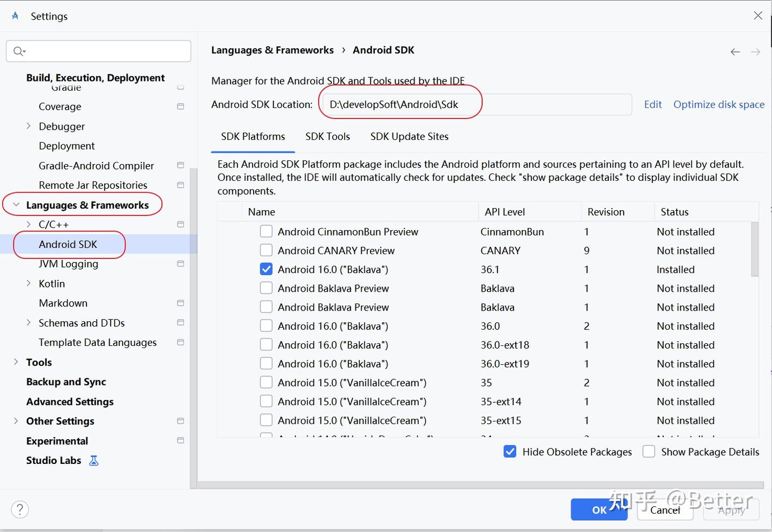Click project-level icon next to Experimental

click(x=181, y=441)
